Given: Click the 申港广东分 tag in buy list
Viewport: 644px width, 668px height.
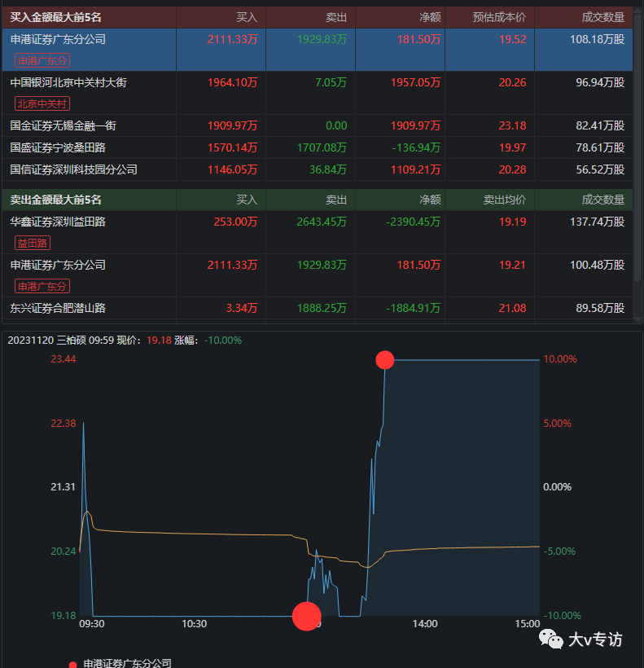Looking at the screenshot, I should point(42,60).
